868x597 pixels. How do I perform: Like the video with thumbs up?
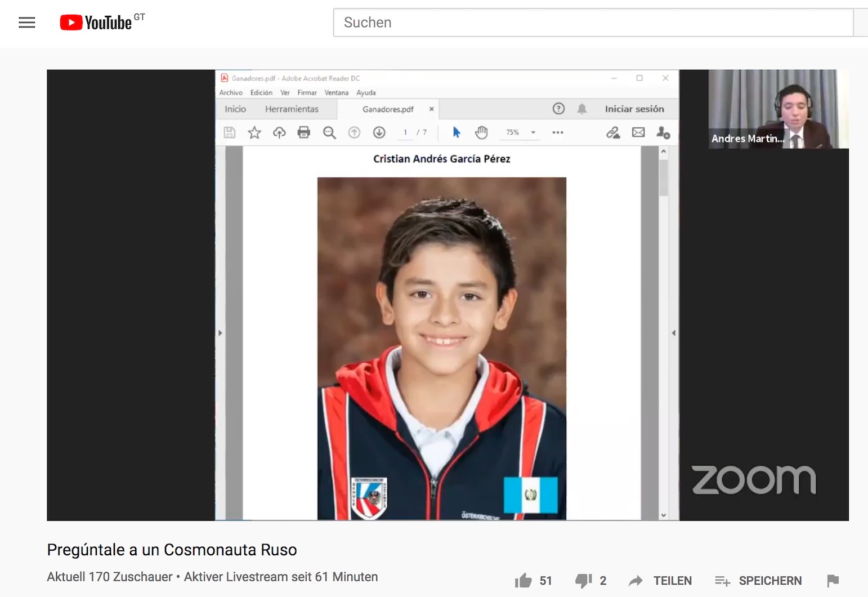coord(524,581)
